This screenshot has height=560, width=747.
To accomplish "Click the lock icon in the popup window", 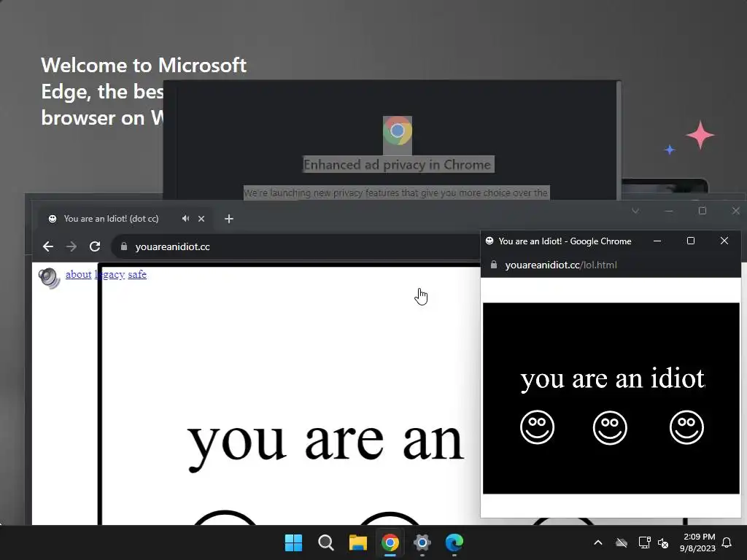I will [494, 265].
